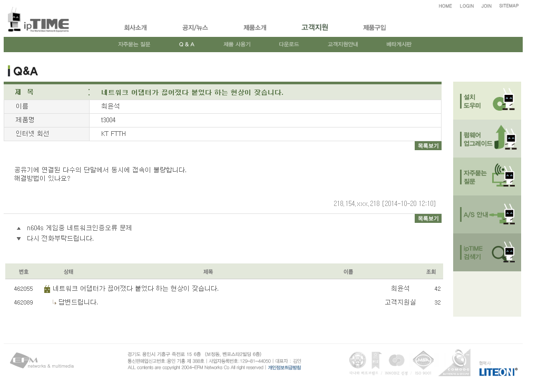The width and height of the screenshot is (538, 392).
Task: Select the 다운로드 submenu item
Action: tap(289, 44)
